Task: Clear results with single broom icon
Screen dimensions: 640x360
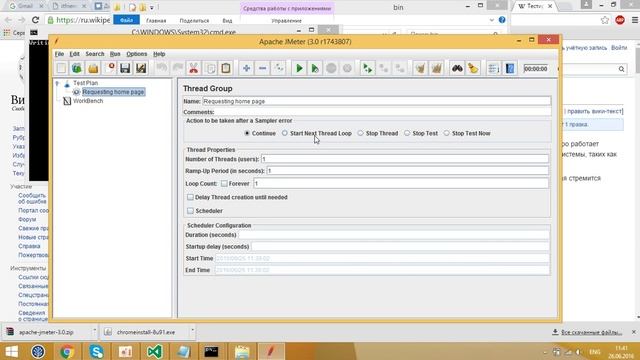Action: pos(420,68)
